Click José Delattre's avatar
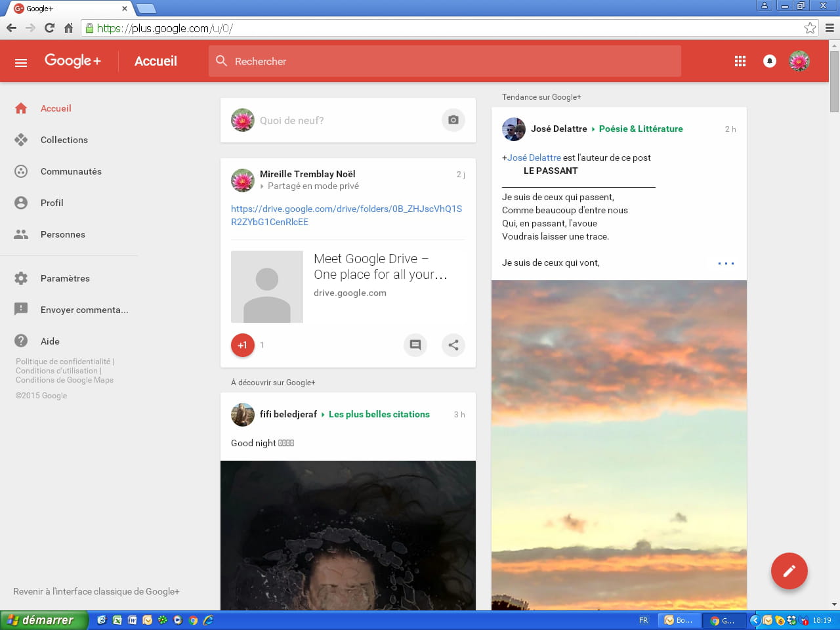Screen dimensions: 840x630 pyautogui.click(x=514, y=129)
